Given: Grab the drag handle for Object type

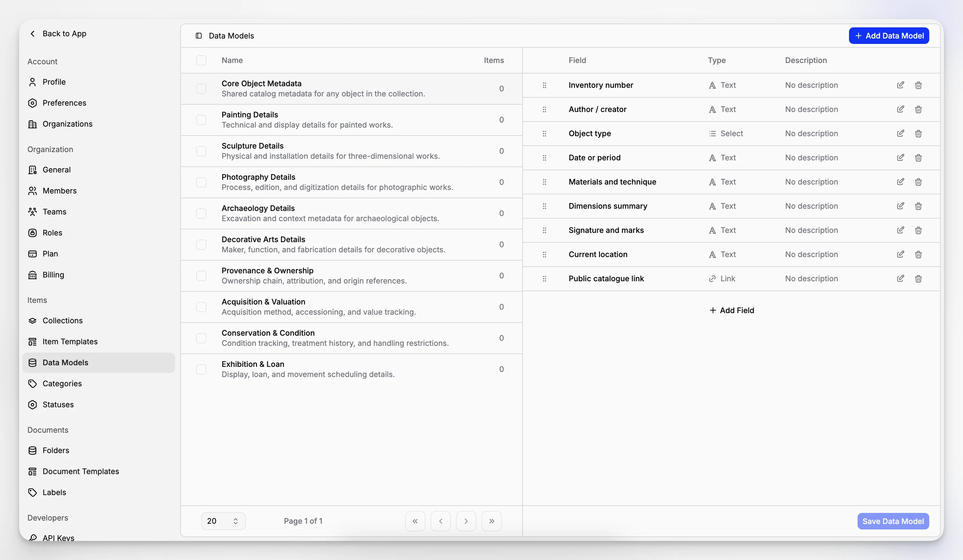Looking at the screenshot, I should coord(544,134).
